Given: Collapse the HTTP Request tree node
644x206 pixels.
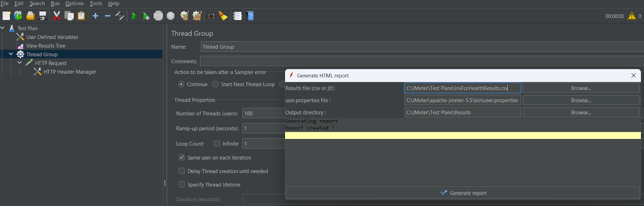Looking at the screenshot, I should [x=20, y=63].
